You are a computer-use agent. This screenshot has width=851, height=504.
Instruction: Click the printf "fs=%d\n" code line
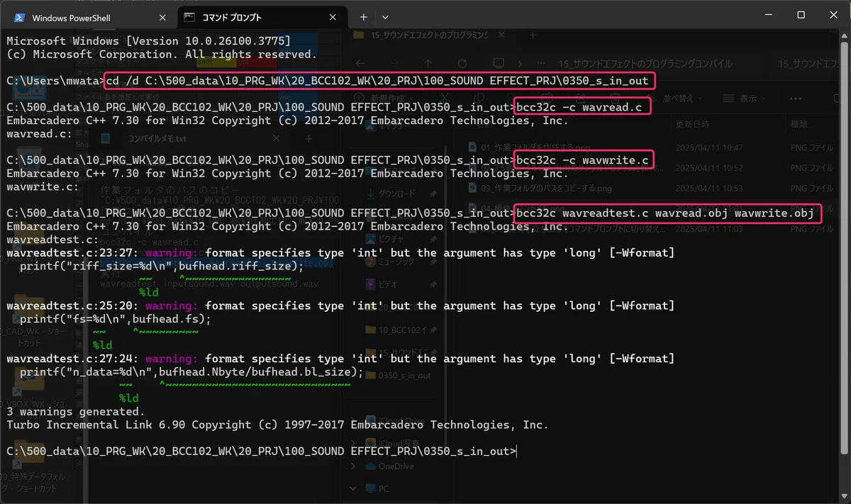pyautogui.click(x=116, y=319)
